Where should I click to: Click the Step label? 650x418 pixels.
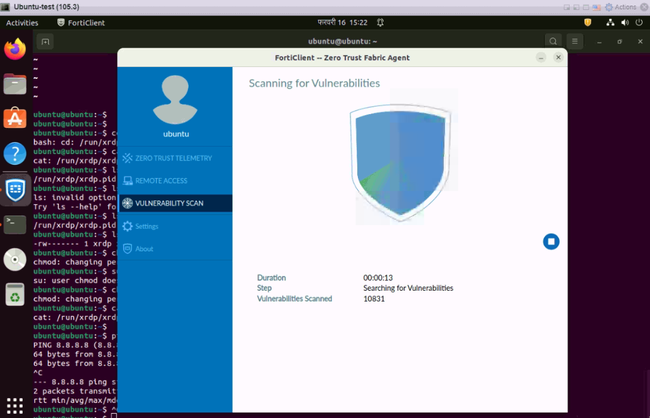(264, 288)
